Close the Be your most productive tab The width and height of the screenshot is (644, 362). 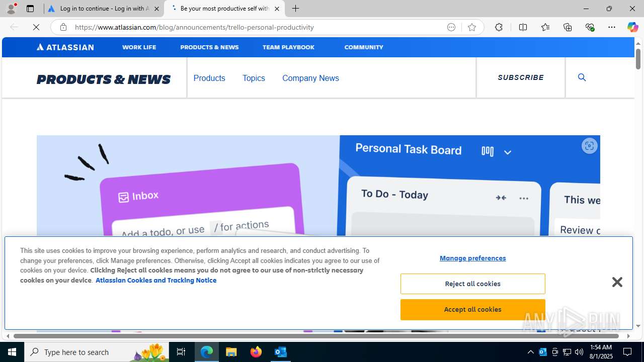tap(277, 9)
